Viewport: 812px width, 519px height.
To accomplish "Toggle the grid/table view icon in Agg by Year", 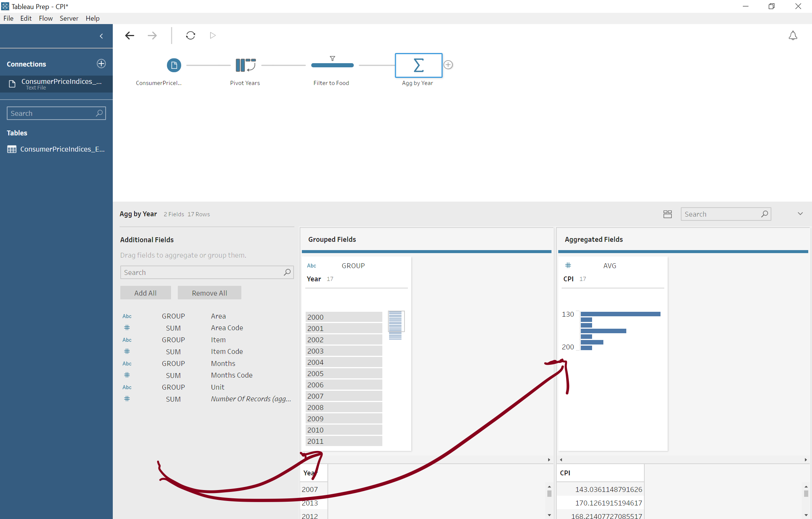I will click(x=668, y=214).
